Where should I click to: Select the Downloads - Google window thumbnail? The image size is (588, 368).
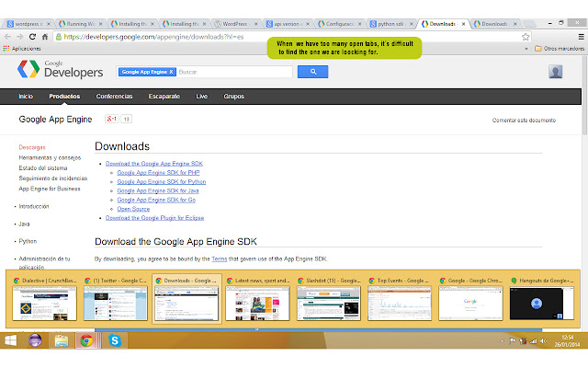tap(187, 299)
